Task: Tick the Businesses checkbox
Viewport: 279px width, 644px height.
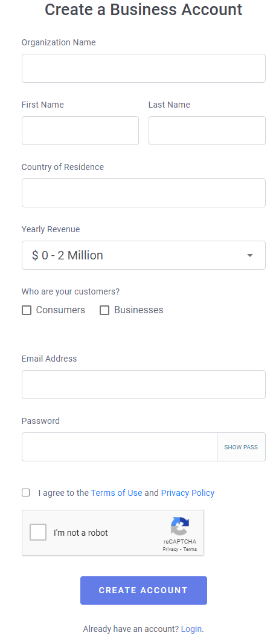Action: point(104,310)
